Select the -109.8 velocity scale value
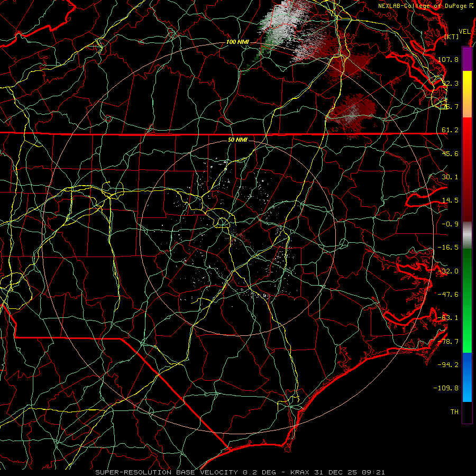Screen dimensions: 476x476 tap(446, 388)
